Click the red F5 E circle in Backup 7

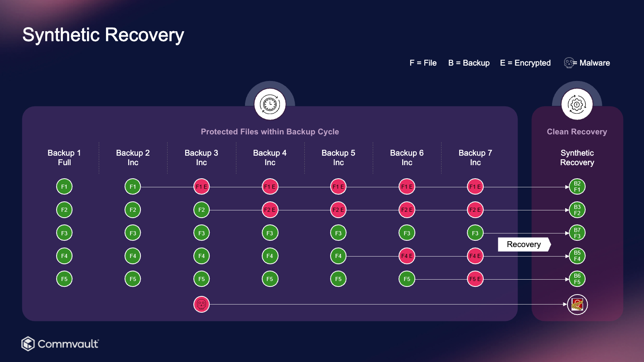click(475, 279)
